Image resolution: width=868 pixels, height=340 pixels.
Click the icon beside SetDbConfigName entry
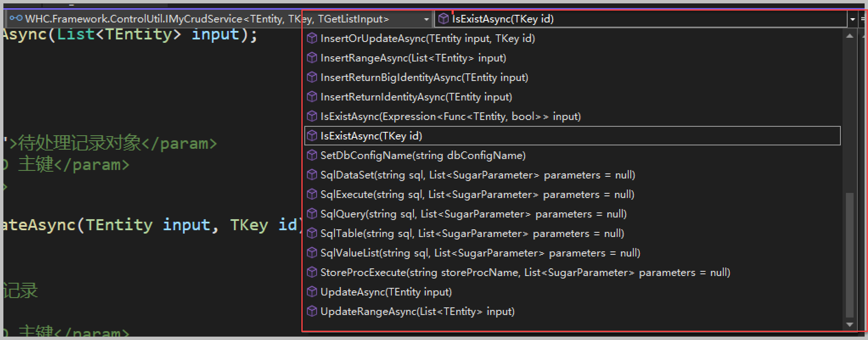coord(312,156)
